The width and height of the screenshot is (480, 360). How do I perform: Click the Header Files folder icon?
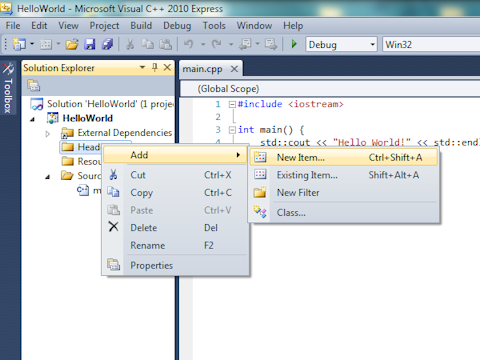tap(68, 147)
